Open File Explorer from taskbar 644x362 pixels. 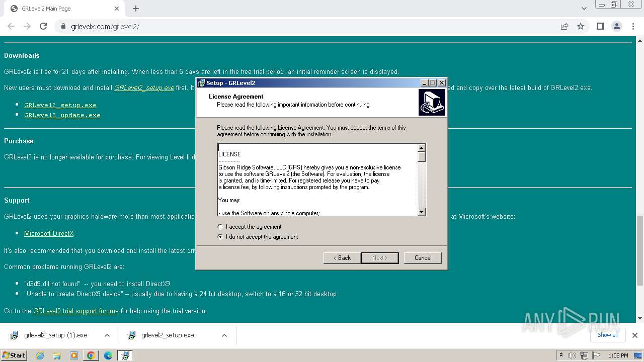pos(57,355)
